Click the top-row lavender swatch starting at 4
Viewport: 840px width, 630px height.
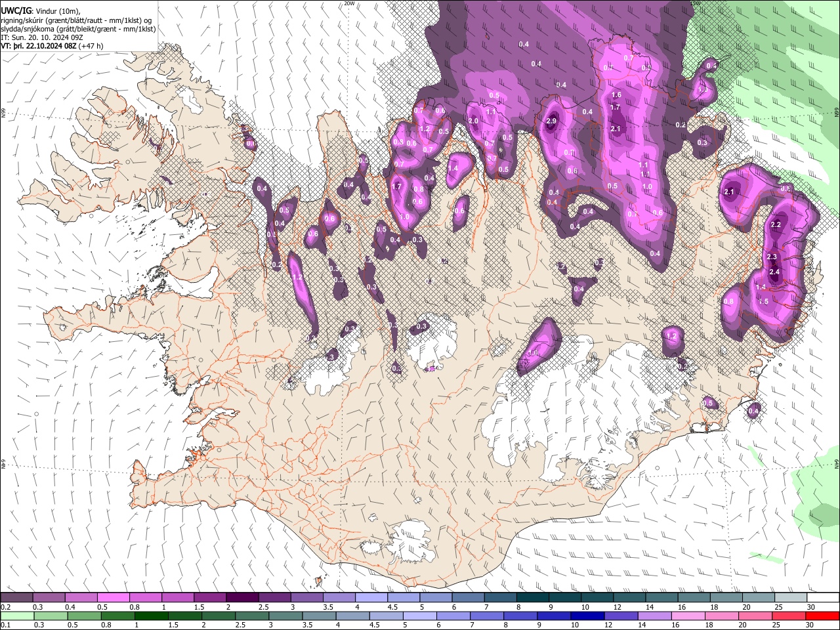point(371,598)
